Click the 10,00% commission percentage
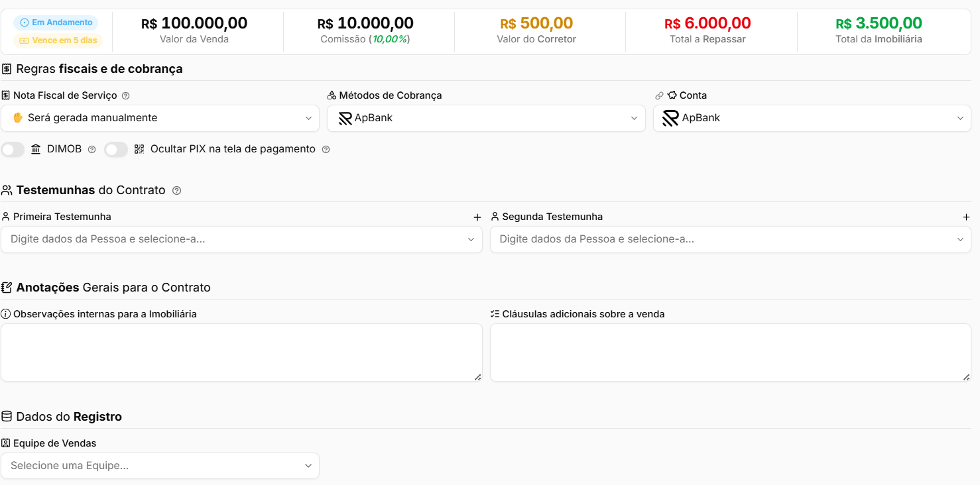Viewport: 980px width, 485px height. click(389, 39)
